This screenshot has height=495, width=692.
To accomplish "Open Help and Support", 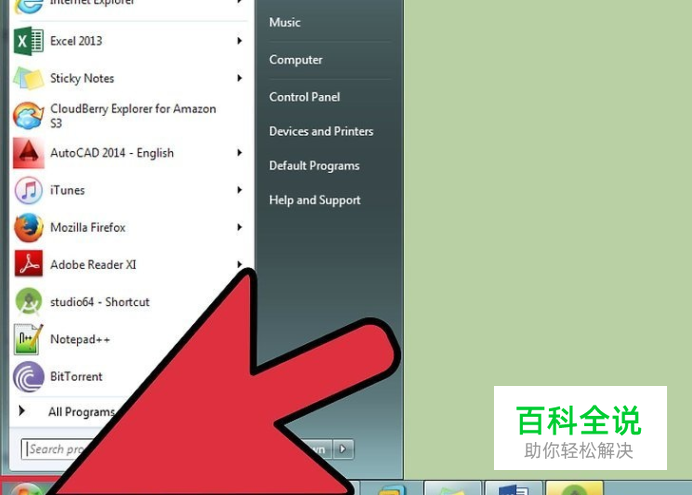I will coord(315,200).
